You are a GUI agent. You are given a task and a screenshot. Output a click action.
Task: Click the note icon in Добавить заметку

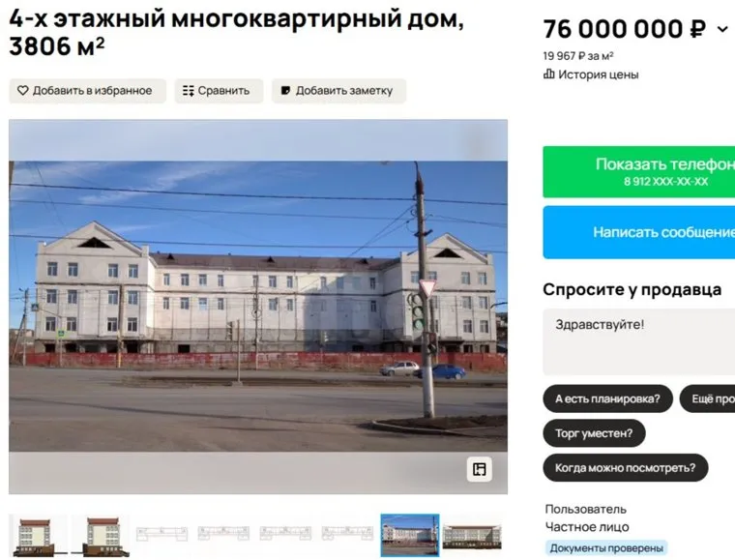click(285, 91)
